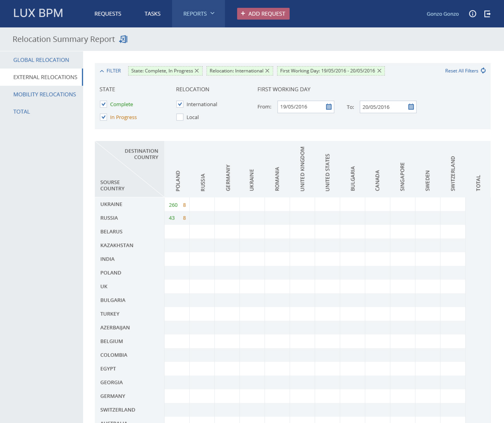The height and width of the screenshot is (423, 504).
Task: Uncheck the International relocation checkbox
Action: 180,104
